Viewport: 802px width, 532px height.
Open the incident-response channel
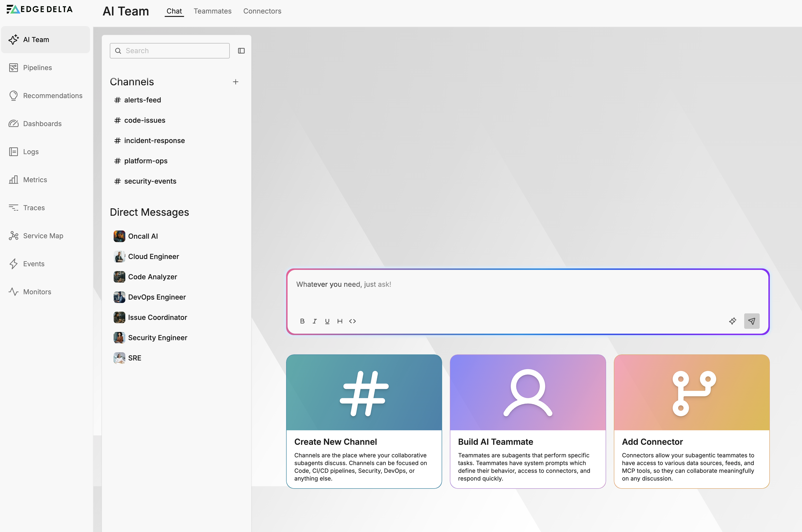pyautogui.click(x=154, y=140)
